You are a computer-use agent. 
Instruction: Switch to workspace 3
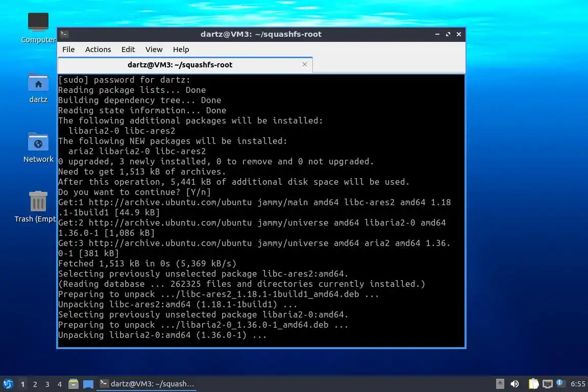point(47,384)
